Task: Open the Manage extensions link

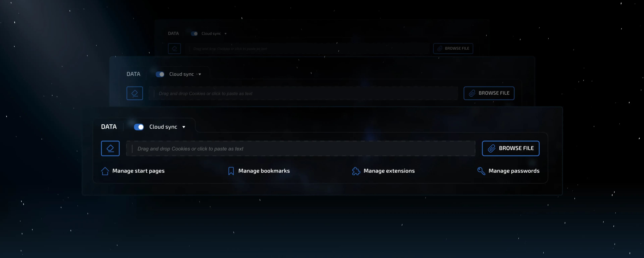Action: [389, 171]
